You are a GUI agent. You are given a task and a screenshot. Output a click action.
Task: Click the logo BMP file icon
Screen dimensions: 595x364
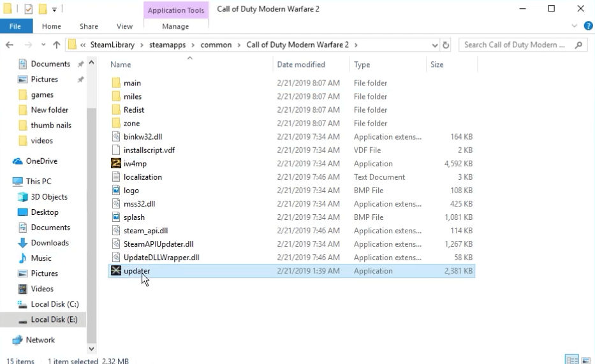[x=115, y=191]
